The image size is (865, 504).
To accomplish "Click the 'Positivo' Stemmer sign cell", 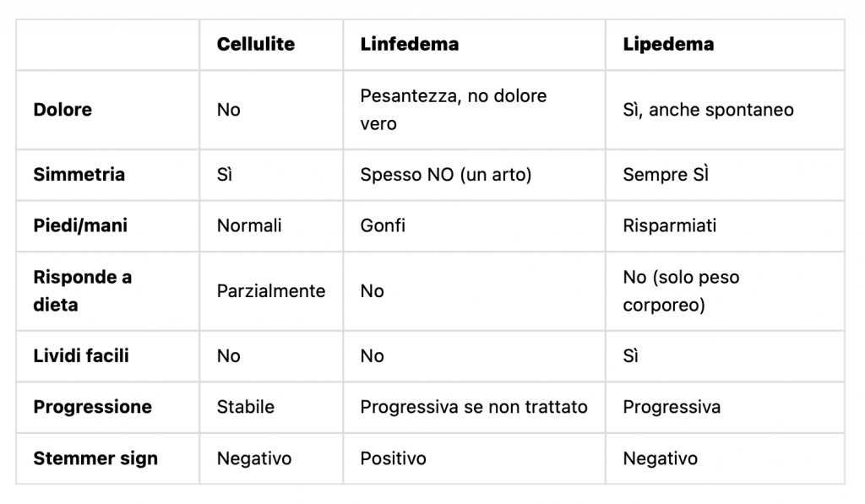I will (x=393, y=458).
